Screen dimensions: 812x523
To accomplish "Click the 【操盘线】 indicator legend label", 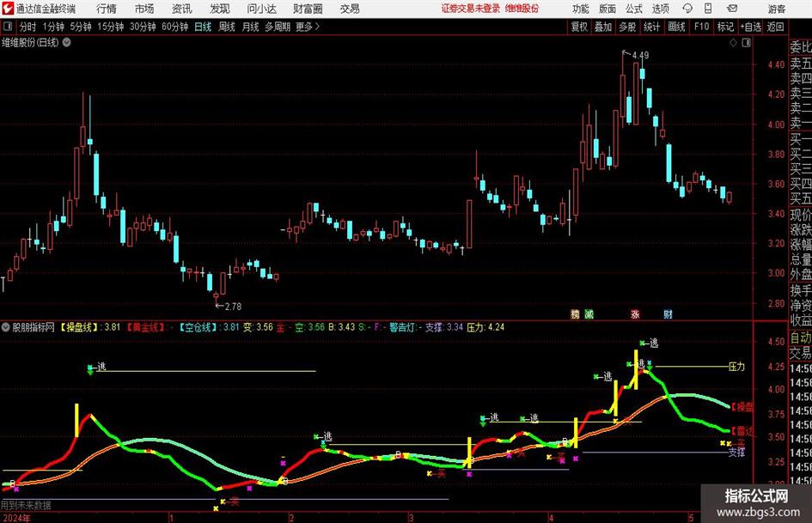I will [x=80, y=327].
